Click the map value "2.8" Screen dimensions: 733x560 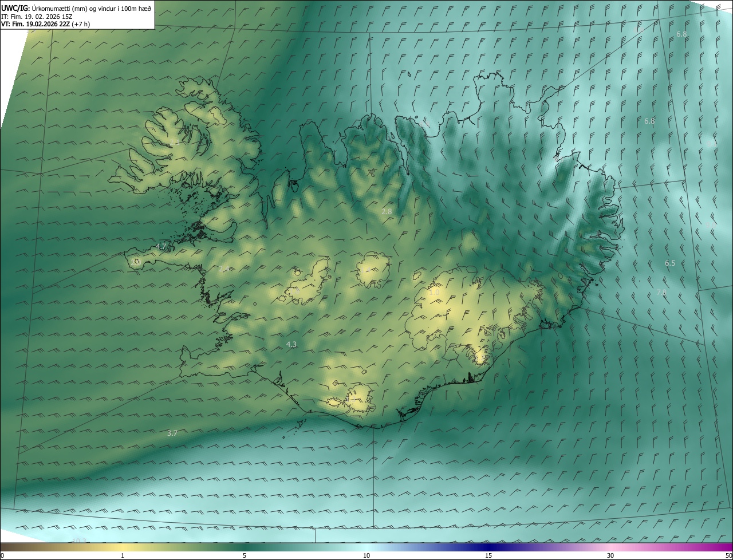(387, 211)
